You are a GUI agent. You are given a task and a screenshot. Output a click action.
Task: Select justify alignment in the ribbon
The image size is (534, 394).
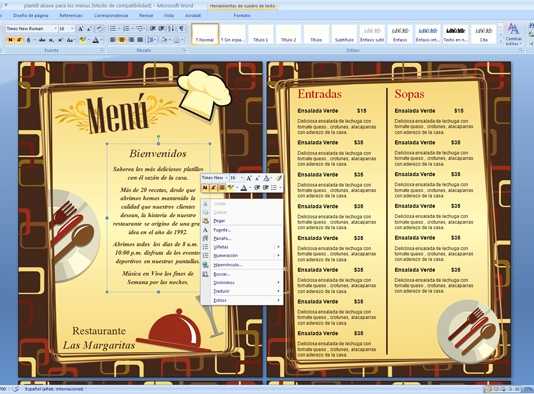140,40
